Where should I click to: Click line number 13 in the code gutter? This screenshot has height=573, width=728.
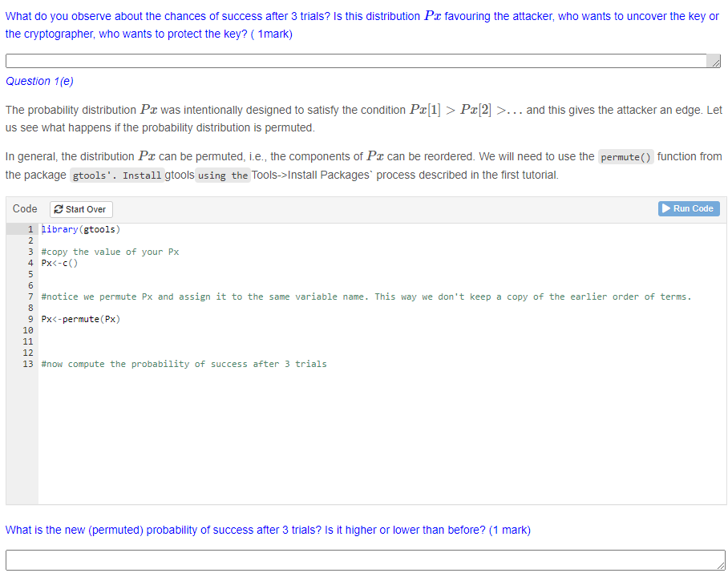click(28, 364)
